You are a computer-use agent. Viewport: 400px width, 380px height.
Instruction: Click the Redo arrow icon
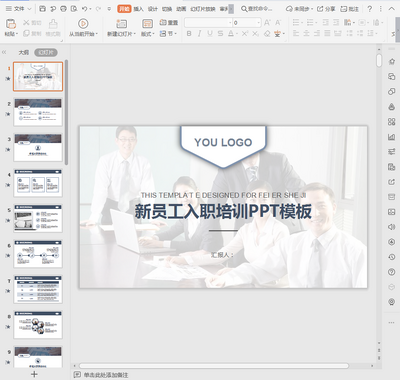pos(98,9)
